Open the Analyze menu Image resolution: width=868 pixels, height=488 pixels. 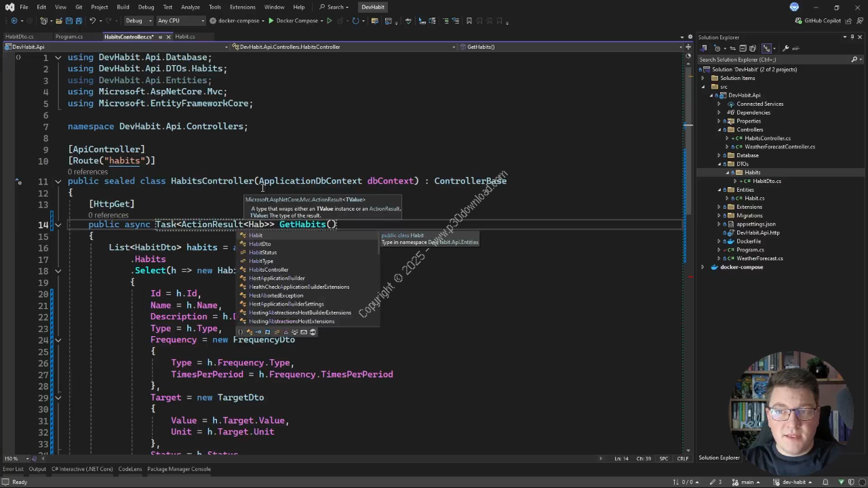pos(190,7)
